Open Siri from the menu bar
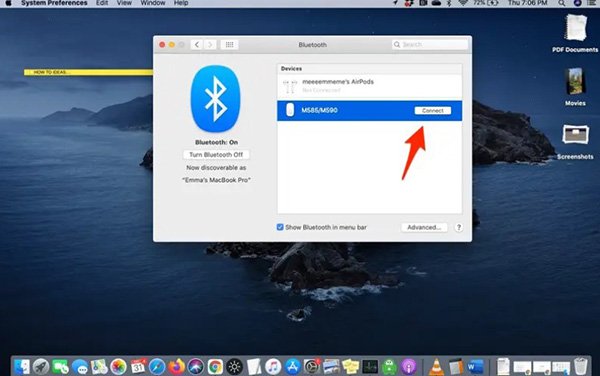This screenshot has height=376, width=600. (577, 3)
